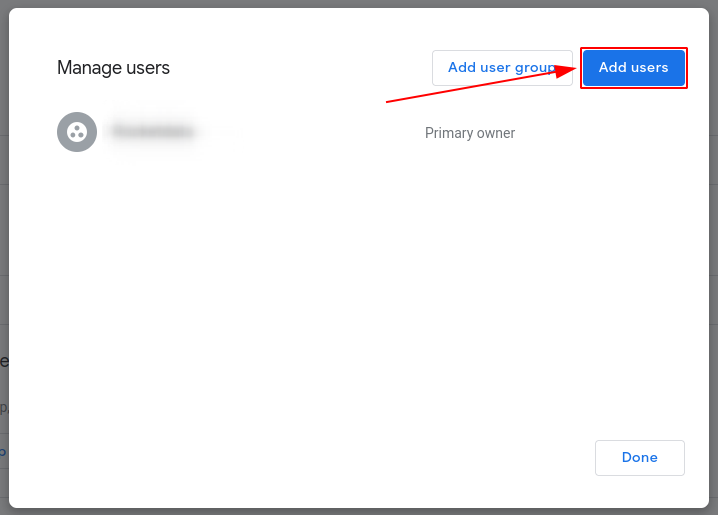Viewport: 718px width, 515px height.
Task: Open the Add user group option
Action: (501, 68)
